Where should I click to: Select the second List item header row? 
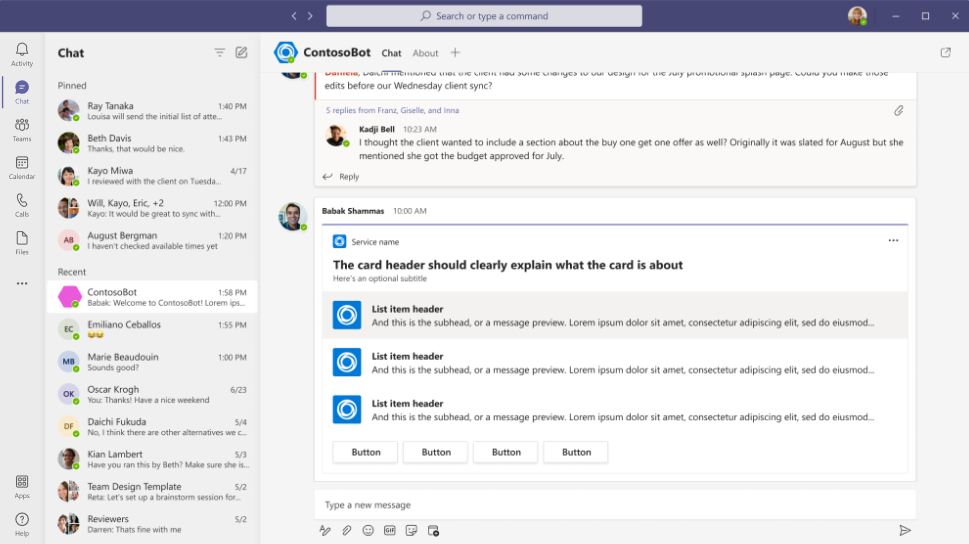(615, 362)
